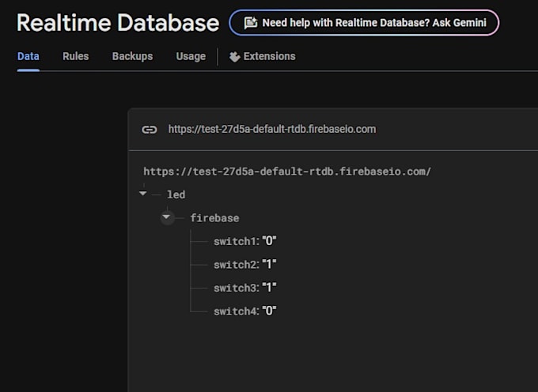538x392 pixels.
Task: Click the Realtime Database page title
Action: pyautogui.click(x=118, y=23)
